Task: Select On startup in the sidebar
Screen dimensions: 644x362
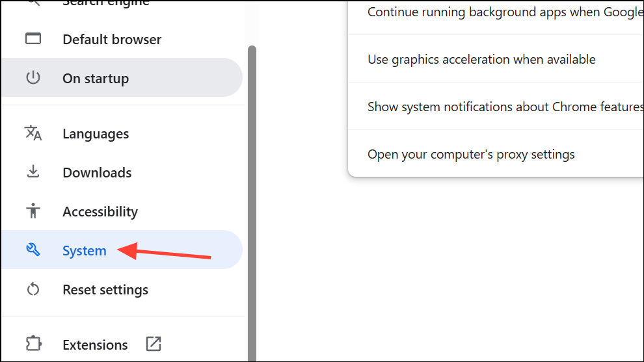Action: (x=96, y=78)
